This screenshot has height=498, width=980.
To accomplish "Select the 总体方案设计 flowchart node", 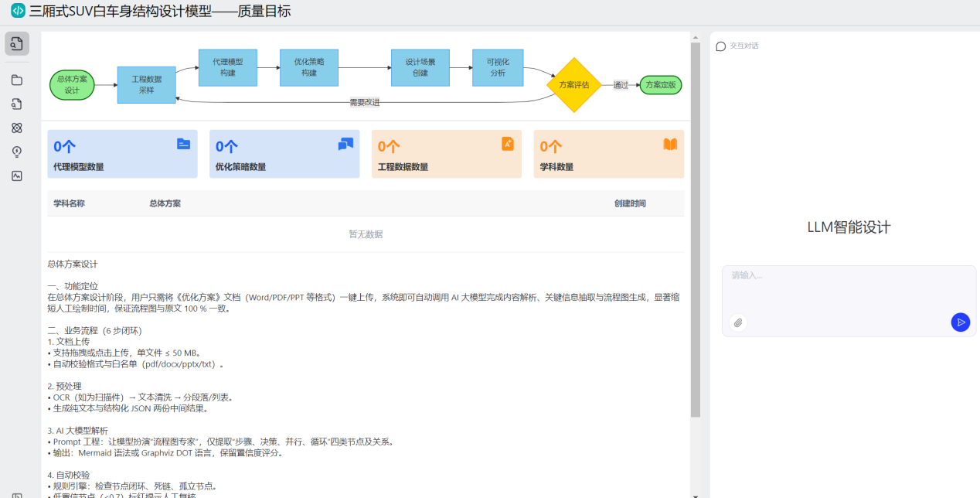I will pos(72,85).
